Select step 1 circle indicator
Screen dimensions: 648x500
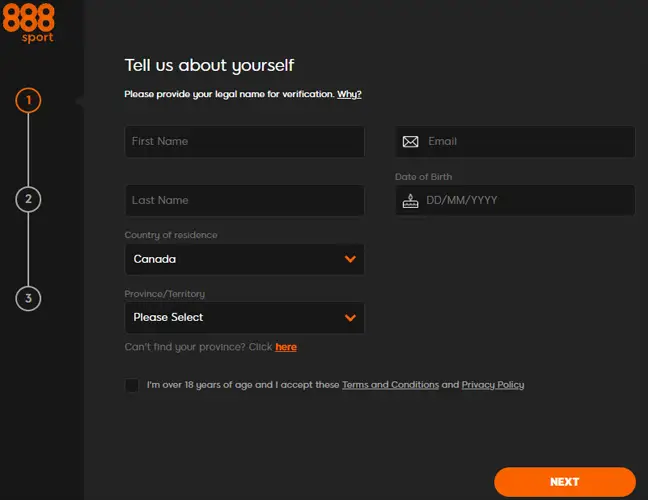(x=28, y=100)
